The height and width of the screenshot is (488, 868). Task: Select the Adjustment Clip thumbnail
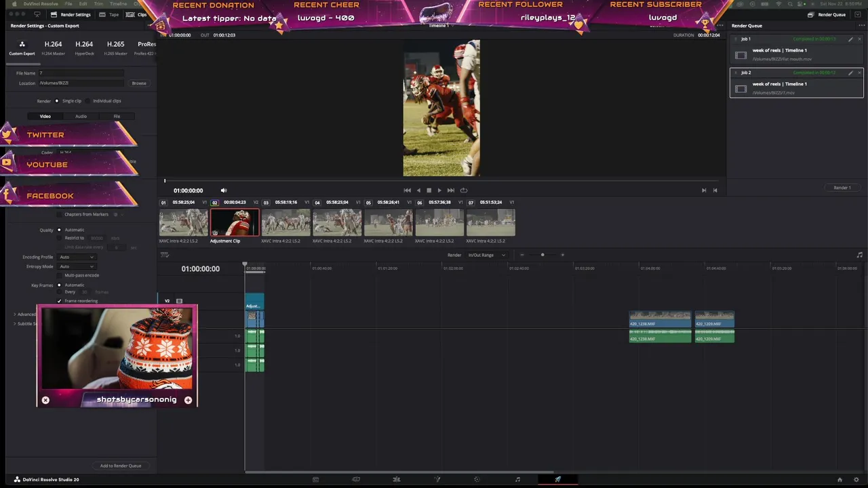235,222
